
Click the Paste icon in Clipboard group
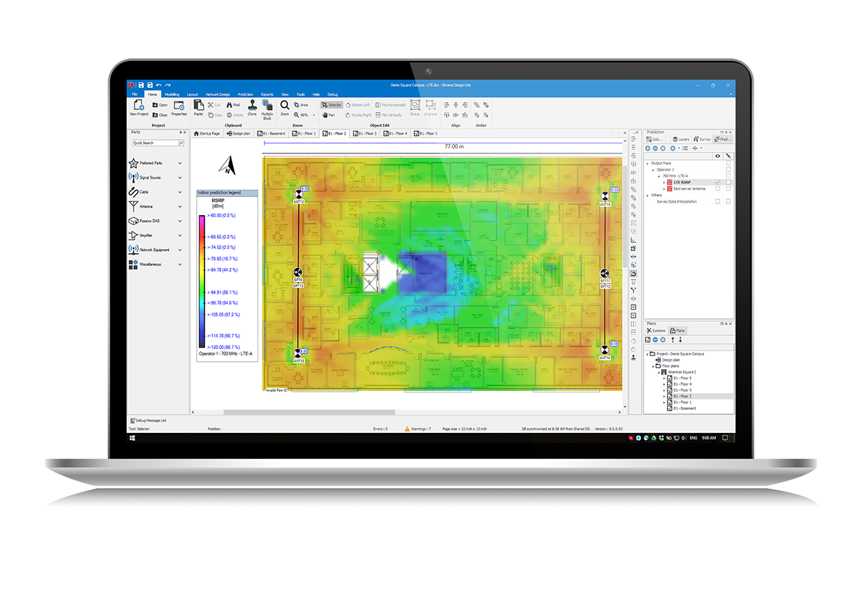[x=198, y=106]
